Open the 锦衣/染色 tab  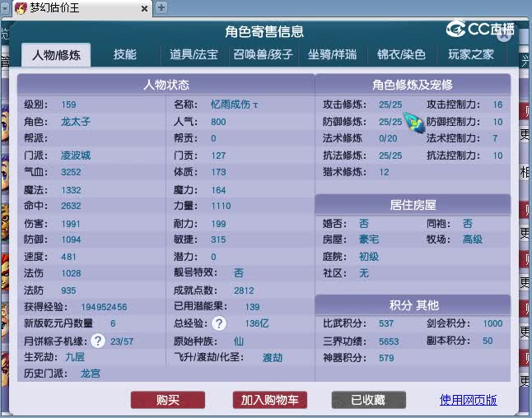pyautogui.click(x=401, y=54)
